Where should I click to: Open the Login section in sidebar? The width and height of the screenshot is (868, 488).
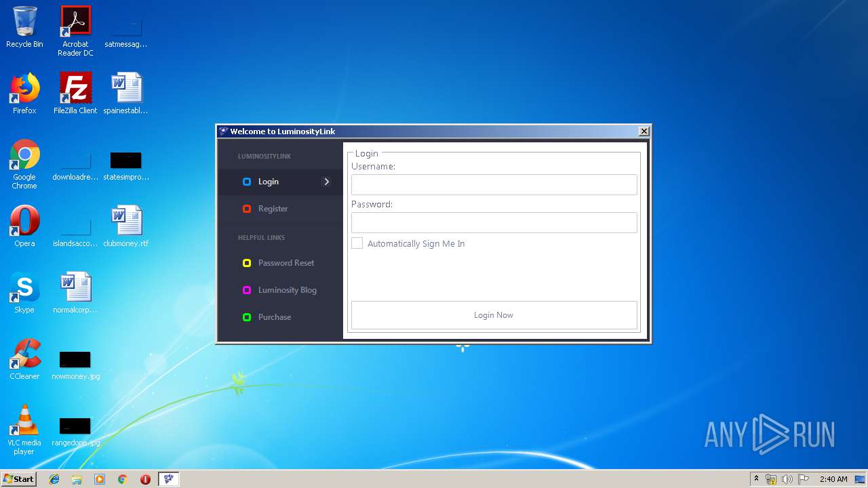click(x=280, y=182)
